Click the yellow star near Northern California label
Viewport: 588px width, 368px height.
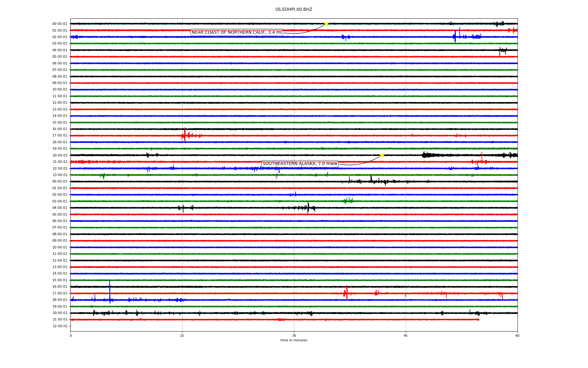click(x=326, y=24)
